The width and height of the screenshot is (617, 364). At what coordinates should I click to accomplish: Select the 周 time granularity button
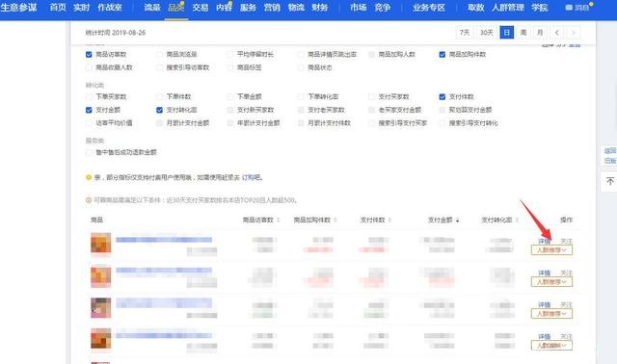click(523, 33)
